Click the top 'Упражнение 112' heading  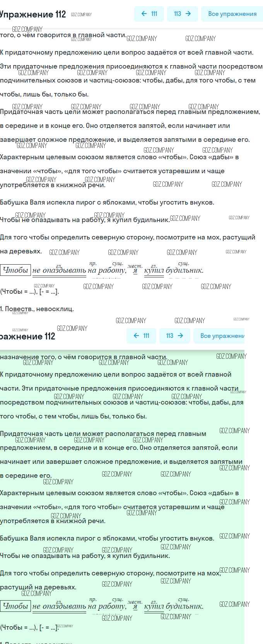coord(33,14)
